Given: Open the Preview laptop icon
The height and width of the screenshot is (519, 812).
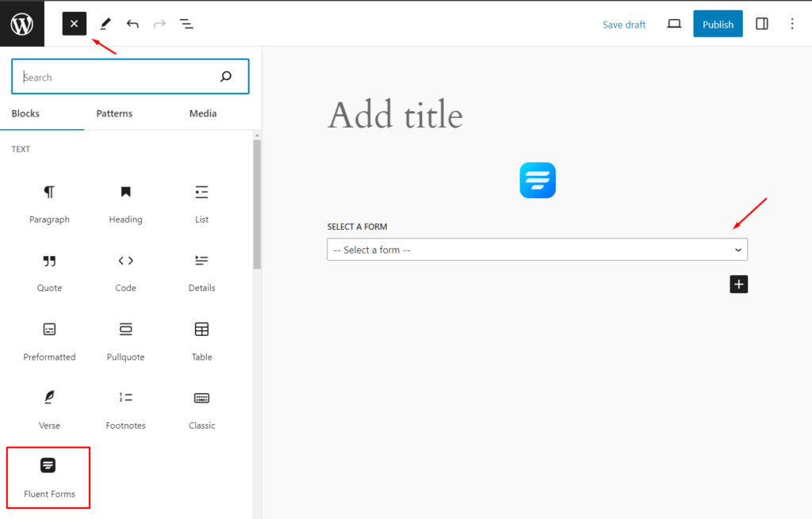Looking at the screenshot, I should coord(674,24).
